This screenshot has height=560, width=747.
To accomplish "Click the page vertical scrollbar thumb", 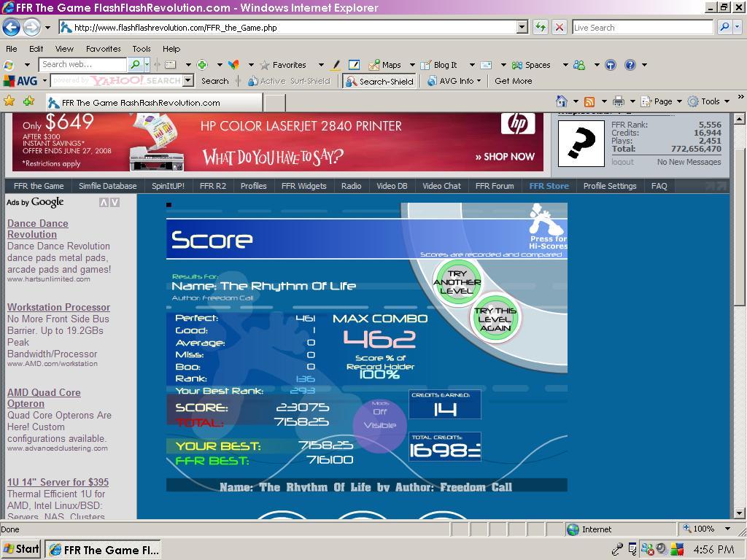I will pyautogui.click(x=739, y=227).
